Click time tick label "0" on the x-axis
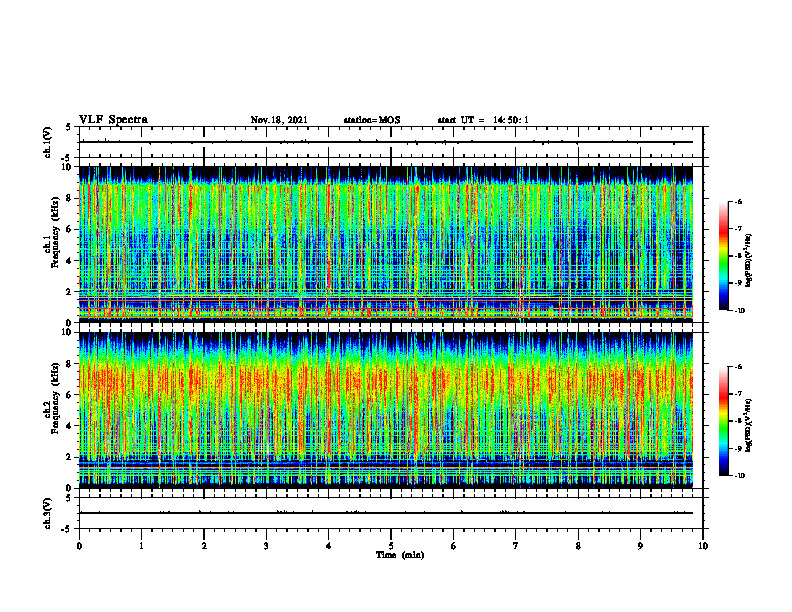Screen dimensions: 792x612 [x=79, y=546]
